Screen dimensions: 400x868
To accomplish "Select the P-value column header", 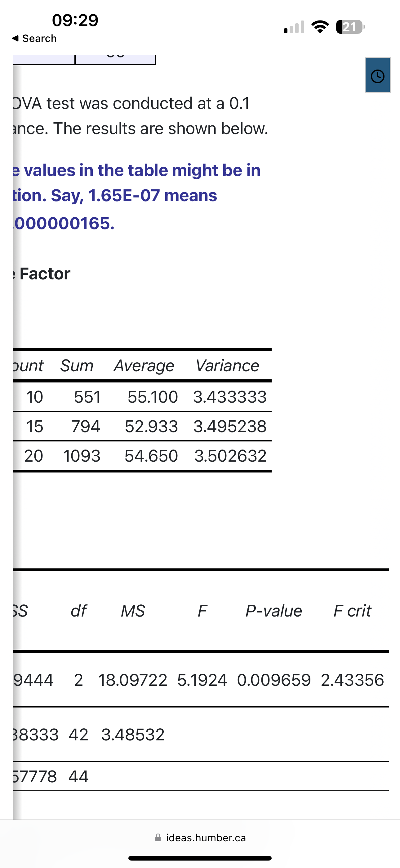I will tap(273, 611).
